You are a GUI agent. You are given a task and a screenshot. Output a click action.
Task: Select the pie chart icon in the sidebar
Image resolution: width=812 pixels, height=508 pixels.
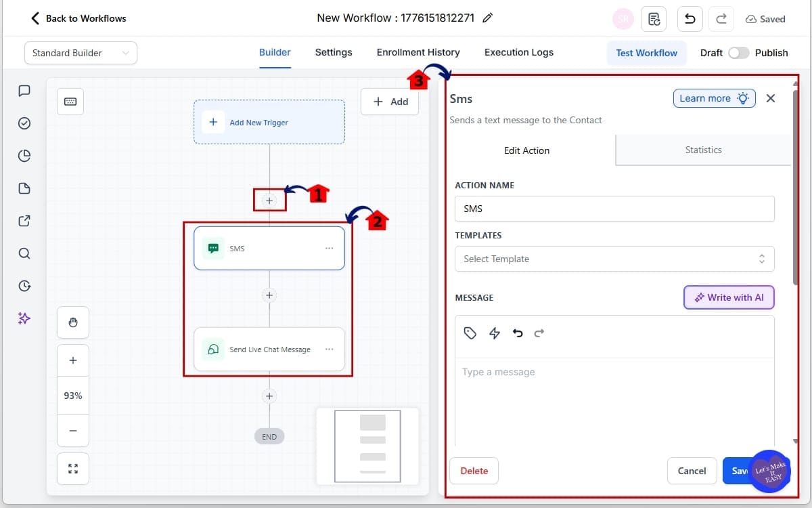(x=24, y=156)
